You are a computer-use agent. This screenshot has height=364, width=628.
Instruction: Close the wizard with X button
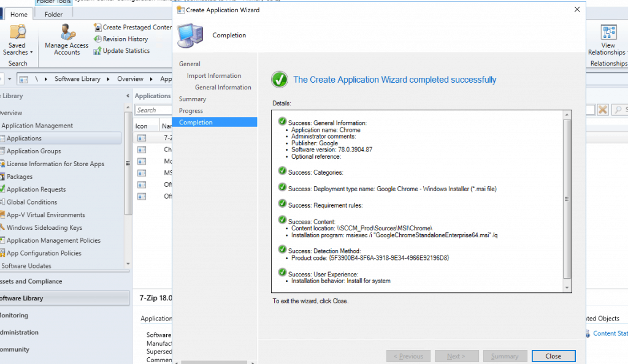pos(576,9)
